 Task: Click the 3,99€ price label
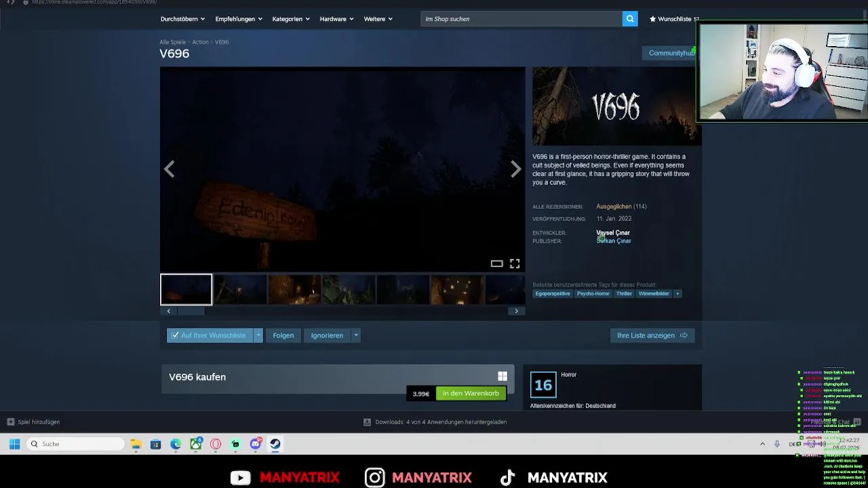[420, 394]
